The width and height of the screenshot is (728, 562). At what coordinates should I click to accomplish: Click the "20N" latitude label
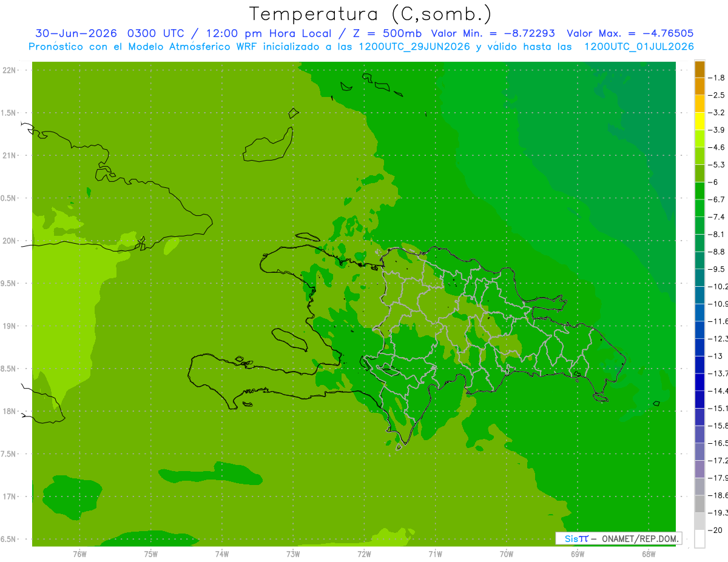pos(9,241)
